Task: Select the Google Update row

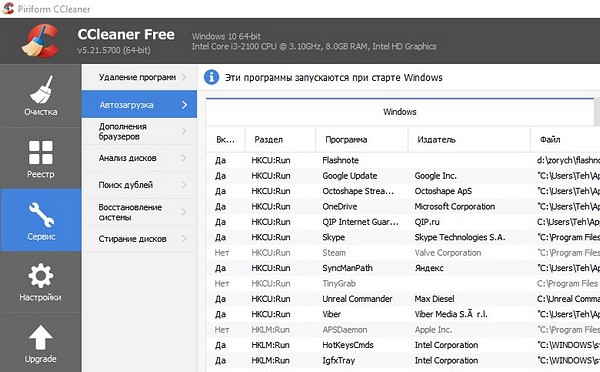Action: click(x=403, y=176)
